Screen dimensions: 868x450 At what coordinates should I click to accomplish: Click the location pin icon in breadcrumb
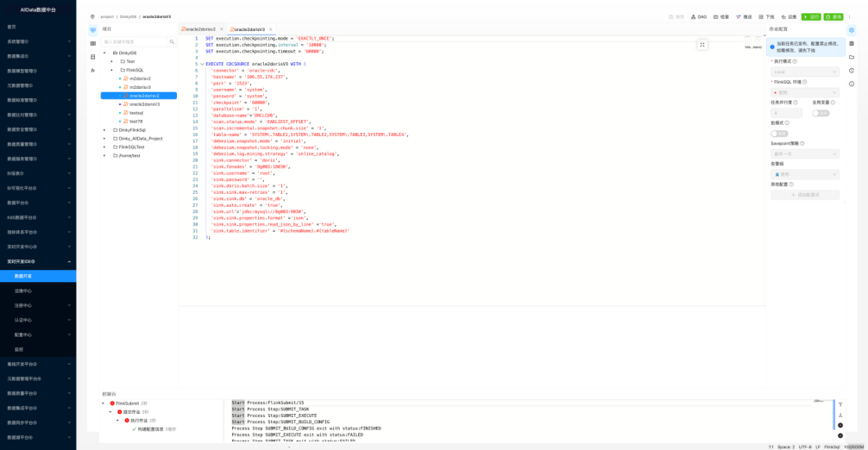(x=92, y=16)
